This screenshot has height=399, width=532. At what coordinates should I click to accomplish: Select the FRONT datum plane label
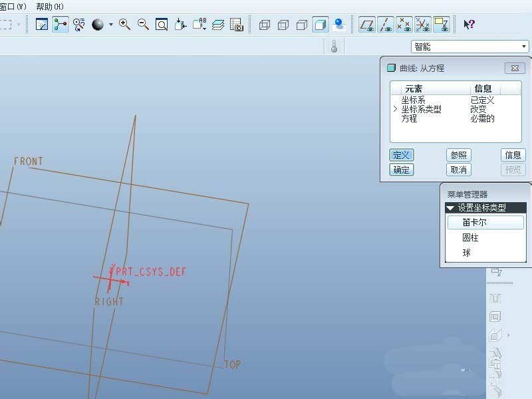tap(29, 161)
